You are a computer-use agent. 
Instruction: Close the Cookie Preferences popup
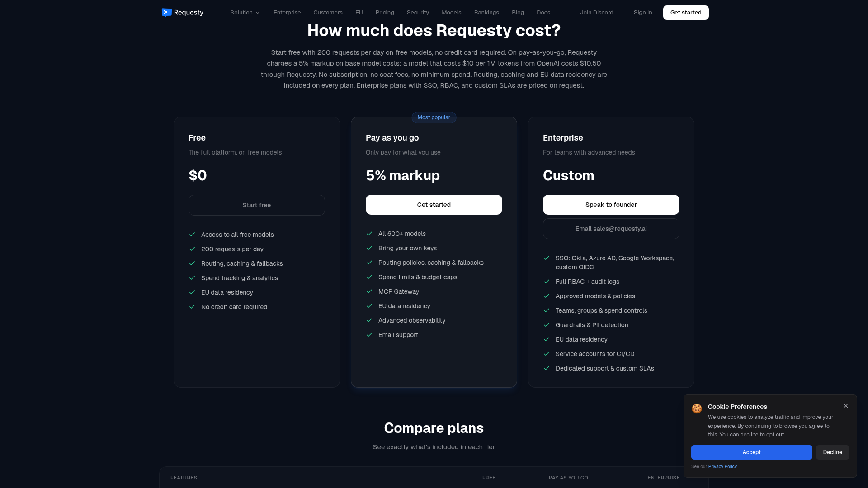pyautogui.click(x=845, y=406)
